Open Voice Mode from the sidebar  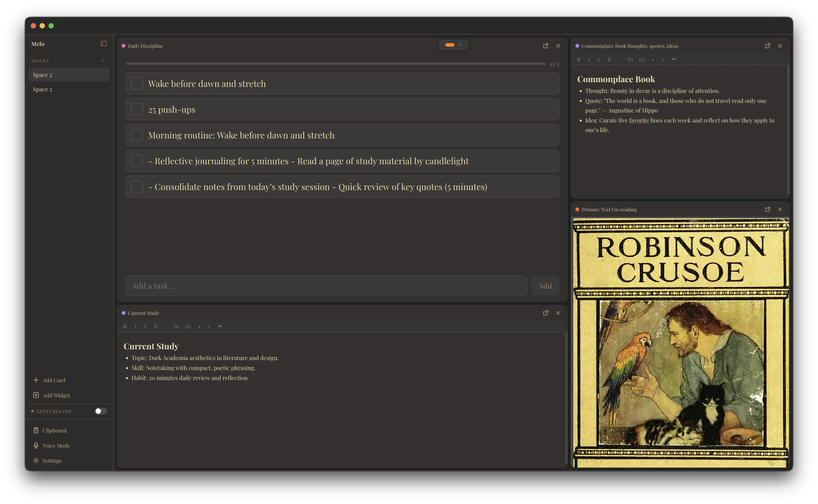pos(56,445)
